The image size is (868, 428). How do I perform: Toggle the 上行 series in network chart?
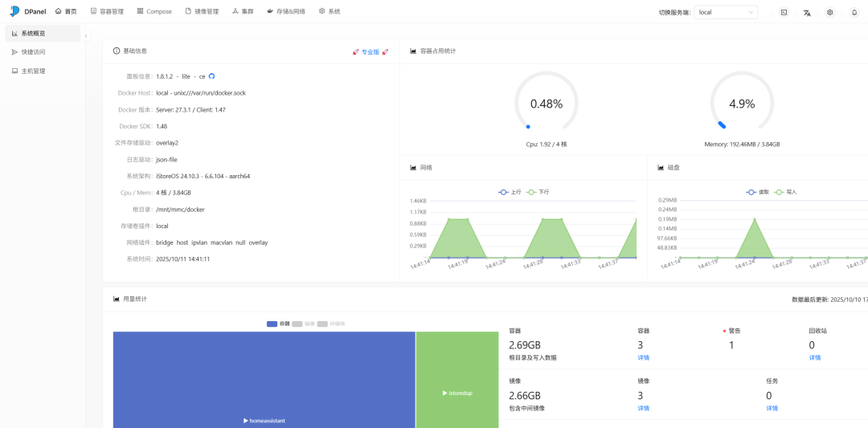(x=510, y=192)
